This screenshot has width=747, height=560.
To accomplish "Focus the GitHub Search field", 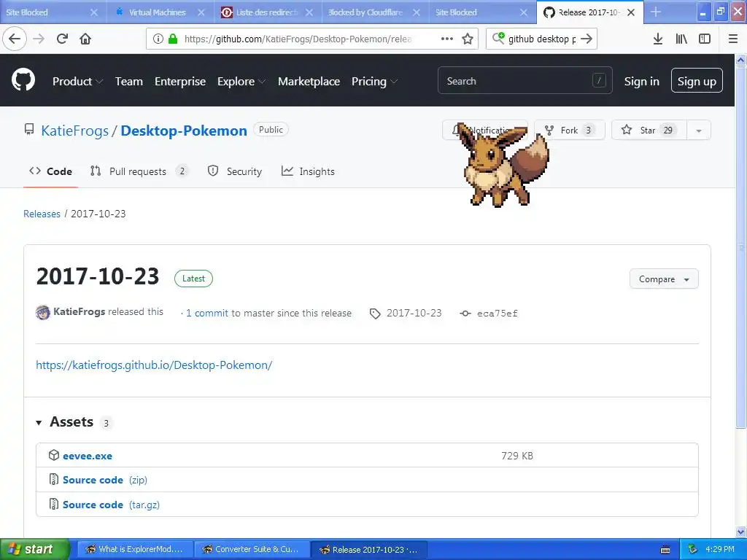I will [525, 80].
